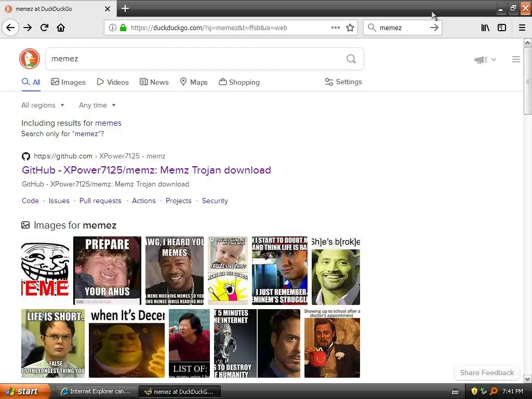This screenshot has width=532, height=399.
Task: Reload the page with the refresh icon
Action: 44,28
